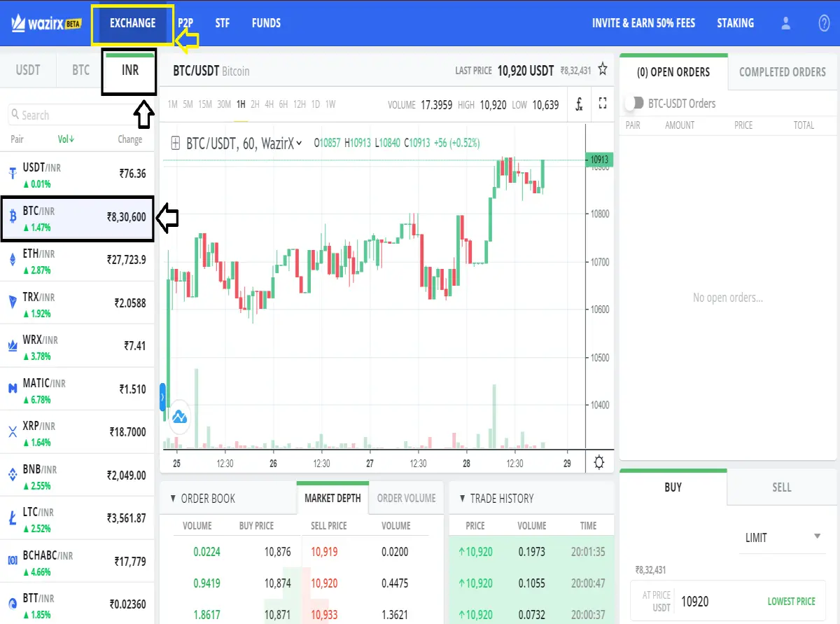840x624 pixels.
Task: Switch to COMPLETED ORDERS tab
Action: pyautogui.click(x=783, y=71)
